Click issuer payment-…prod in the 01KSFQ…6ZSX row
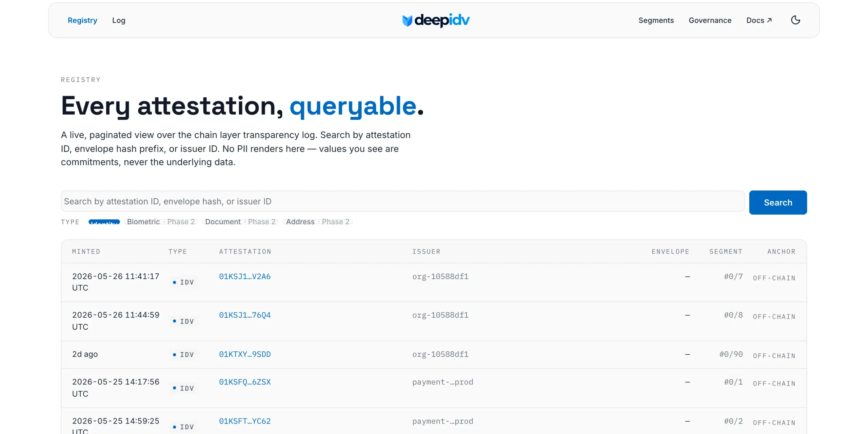 tap(442, 382)
